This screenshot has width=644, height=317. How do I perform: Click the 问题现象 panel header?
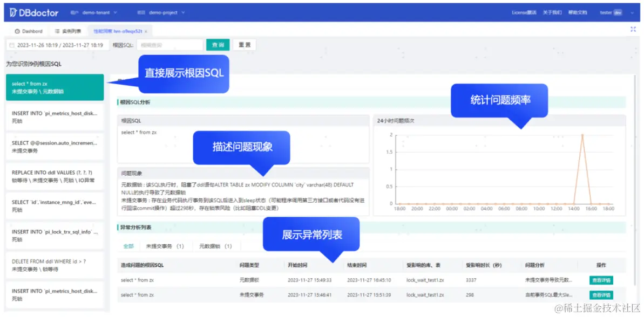point(243,173)
